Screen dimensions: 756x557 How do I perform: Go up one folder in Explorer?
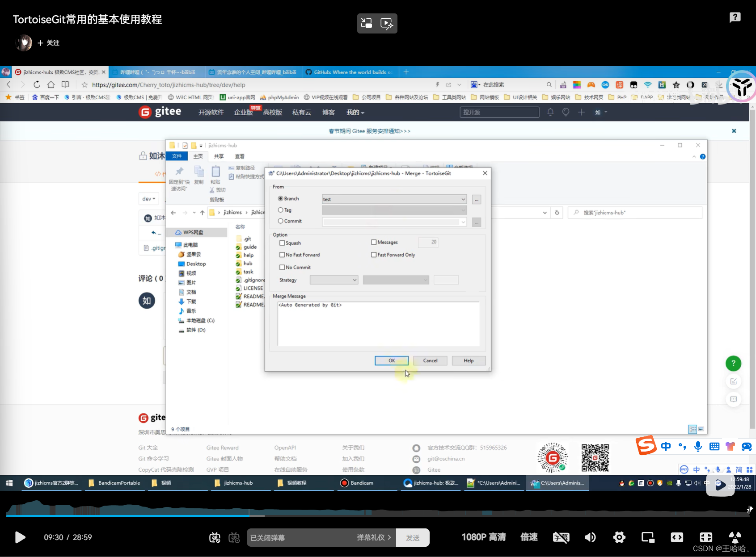click(202, 213)
